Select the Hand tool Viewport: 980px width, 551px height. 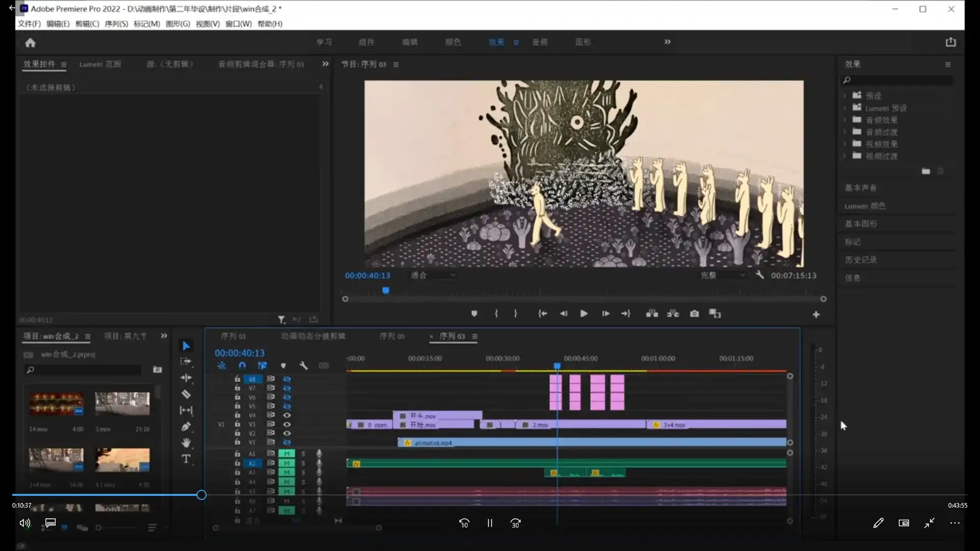click(186, 442)
